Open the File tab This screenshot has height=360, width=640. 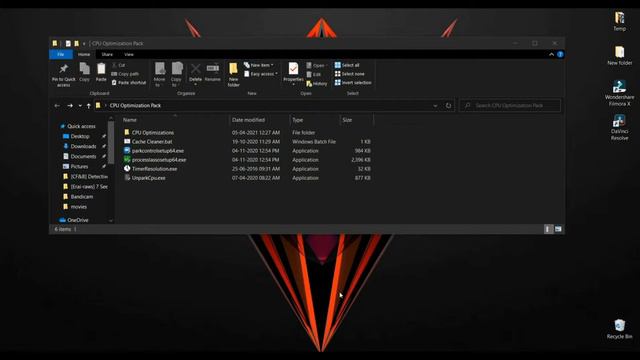pyautogui.click(x=61, y=54)
